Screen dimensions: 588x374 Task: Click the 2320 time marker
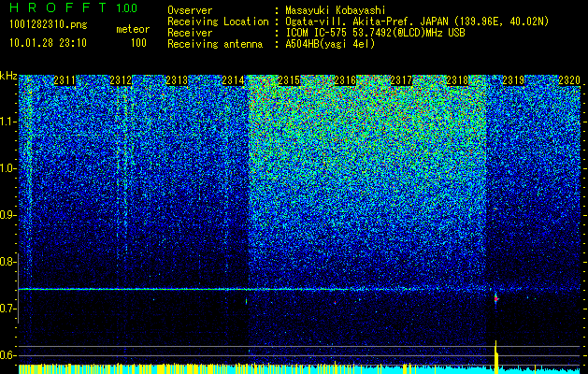(569, 80)
